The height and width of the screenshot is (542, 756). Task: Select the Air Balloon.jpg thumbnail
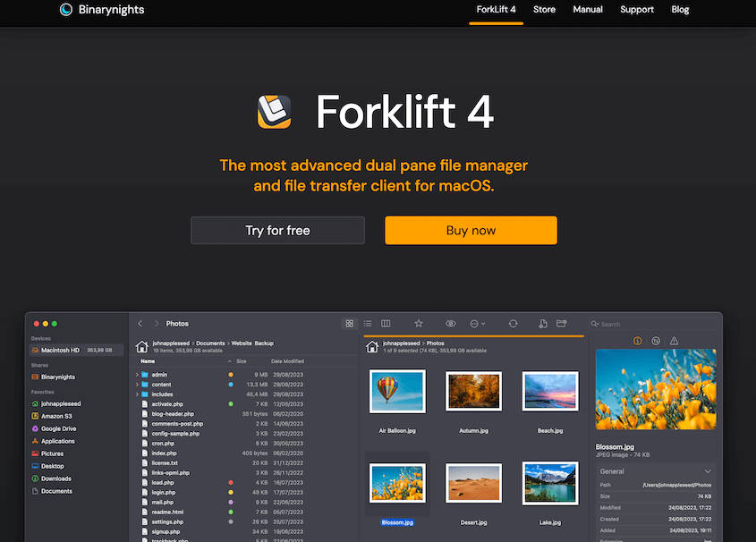pos(397,391)
